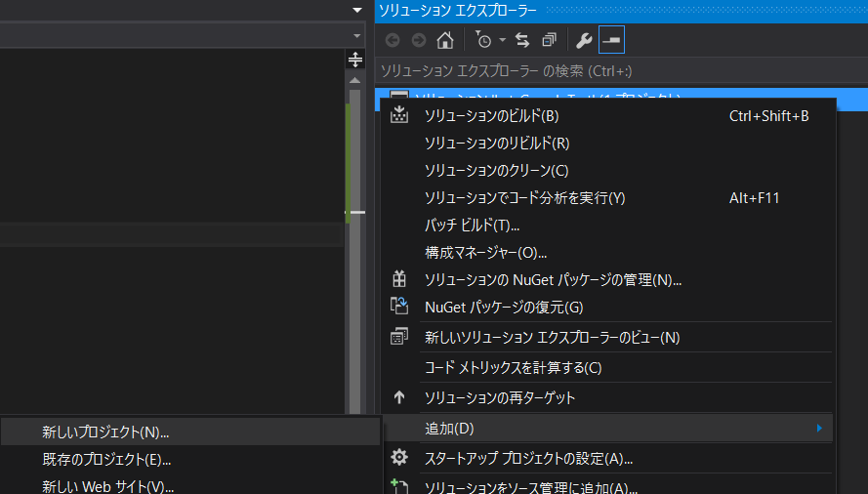
Task: Toggle the Preview Selected Items button
Action: tap(611, 40)
